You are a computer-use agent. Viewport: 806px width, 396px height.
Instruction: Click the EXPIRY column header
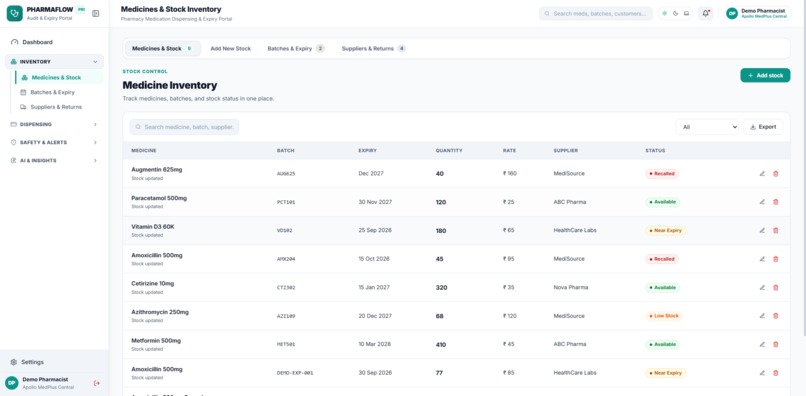pyautogui.click(x=368, y=151)
